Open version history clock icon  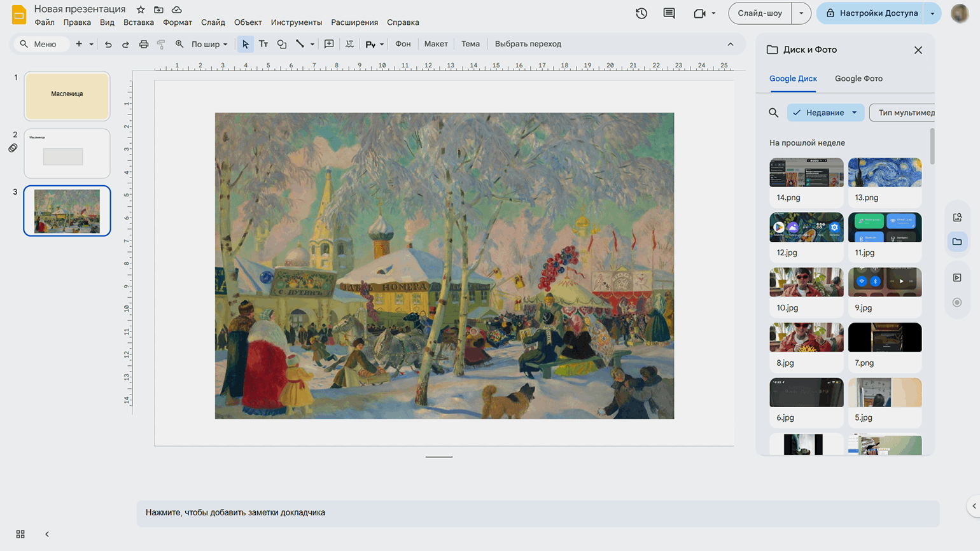point(641,13)
